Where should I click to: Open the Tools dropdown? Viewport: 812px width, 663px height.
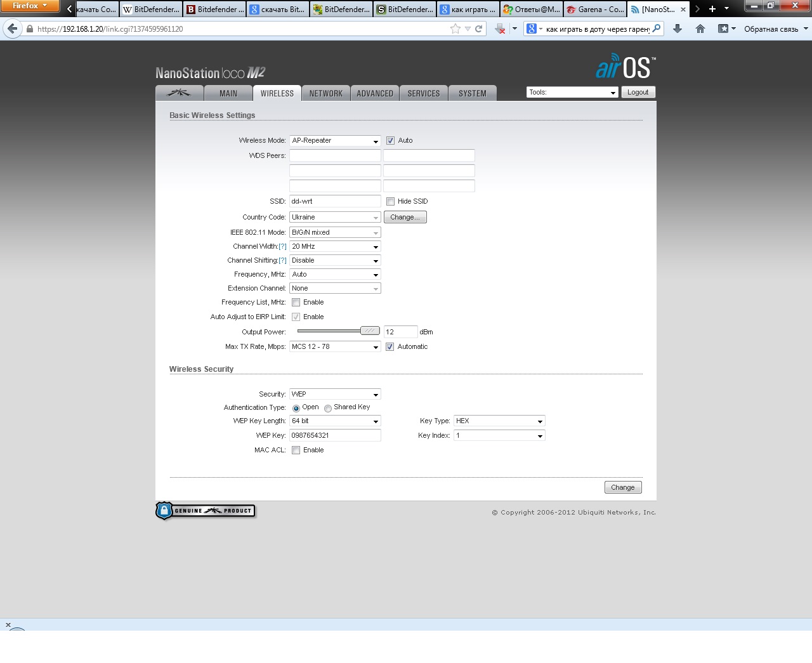coord(572,93)
